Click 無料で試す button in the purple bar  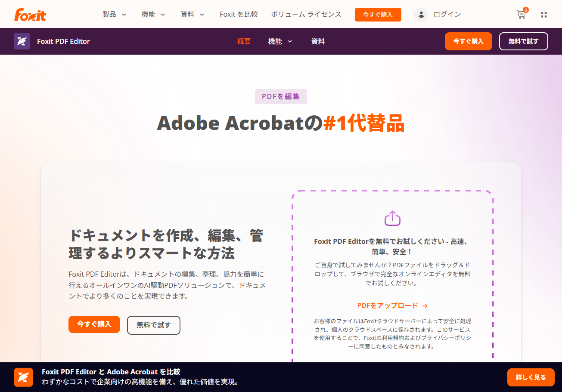pos(524,41)
